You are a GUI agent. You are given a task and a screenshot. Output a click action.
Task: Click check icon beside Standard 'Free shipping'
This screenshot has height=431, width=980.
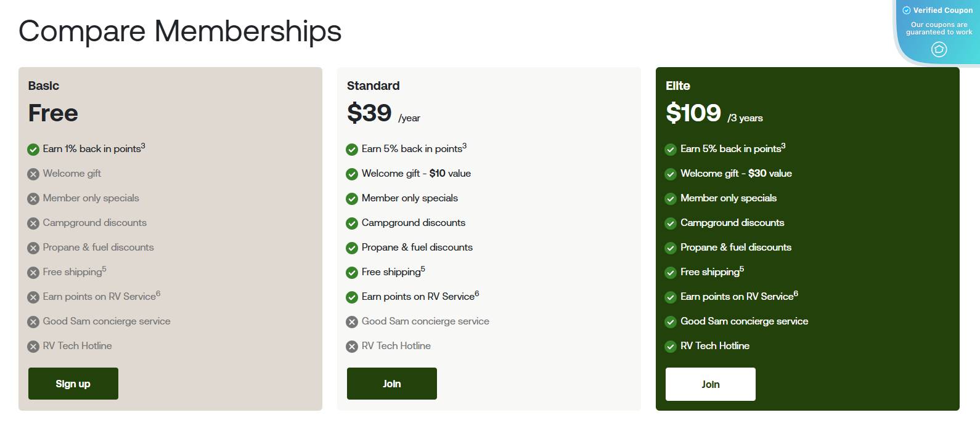click(352, 273)
